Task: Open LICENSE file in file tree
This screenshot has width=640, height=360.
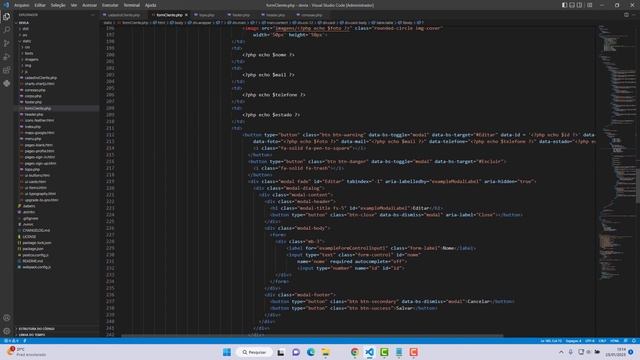Action: (x=29, y=236)
